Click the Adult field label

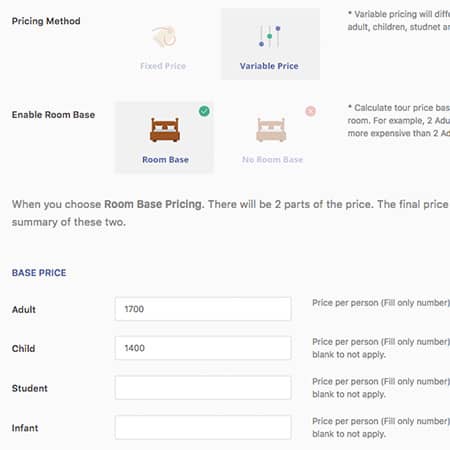tap(24, 309)
